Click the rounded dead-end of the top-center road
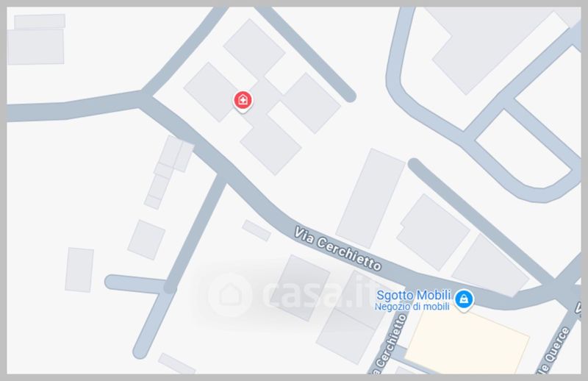Viewport: 588px width, 381px height. point(348,96)
